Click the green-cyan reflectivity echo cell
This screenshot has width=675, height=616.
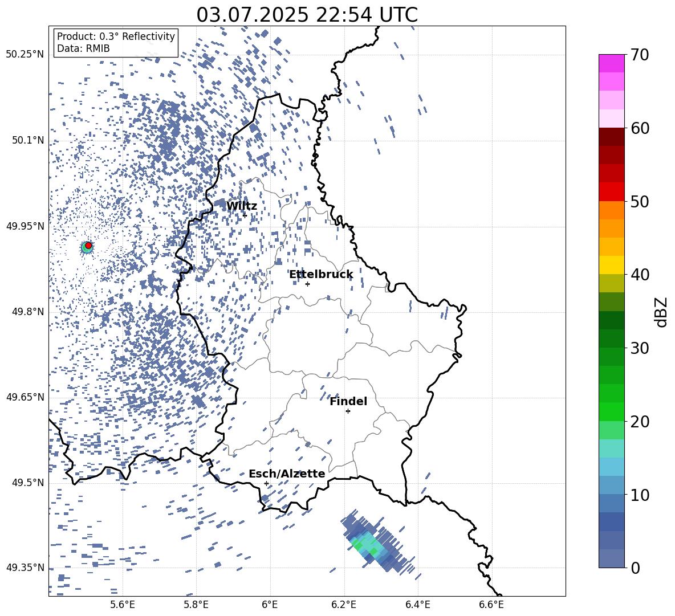pyautogui.click(x=368, y=544)
